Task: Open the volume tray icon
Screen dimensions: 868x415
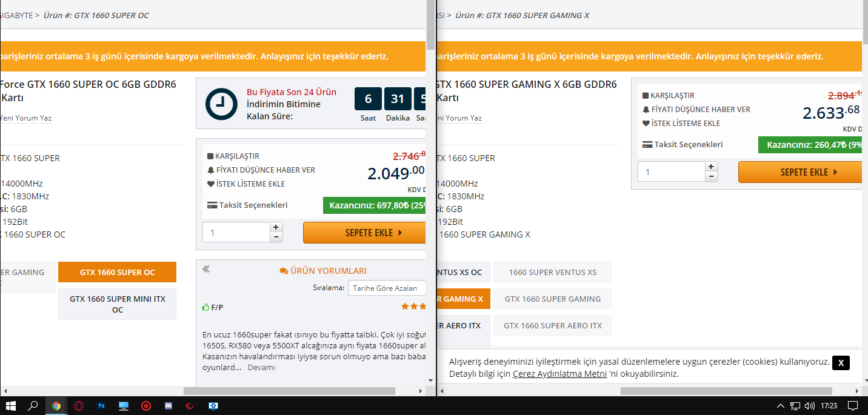Action: (x=809, y=406)
